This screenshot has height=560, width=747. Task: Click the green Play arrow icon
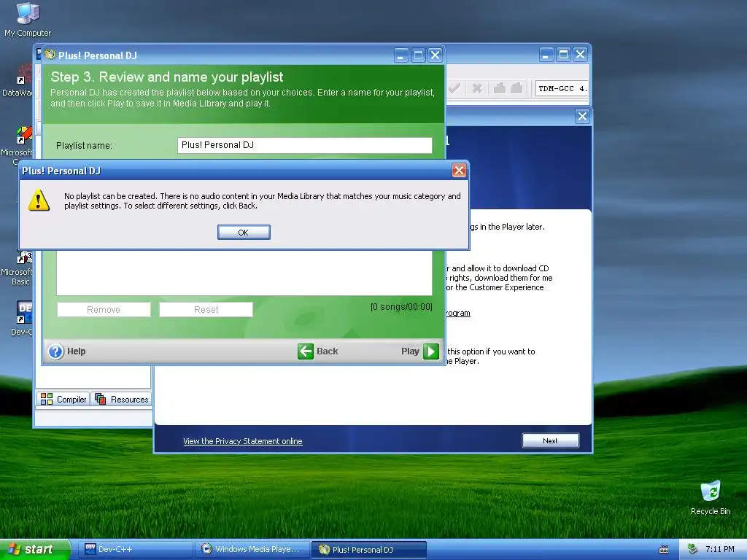(x=430, y=351)
